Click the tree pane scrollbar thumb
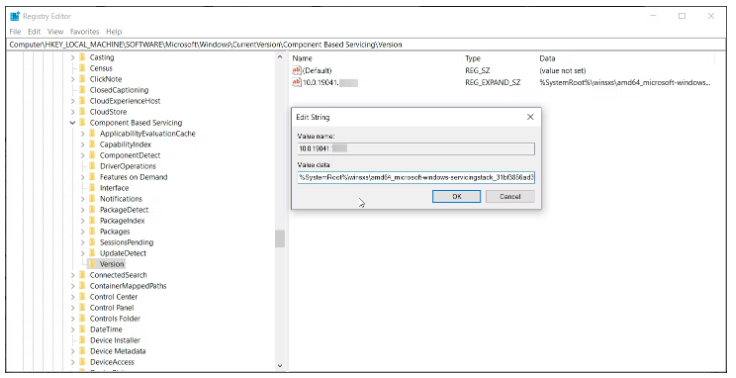 pos(280,239)
